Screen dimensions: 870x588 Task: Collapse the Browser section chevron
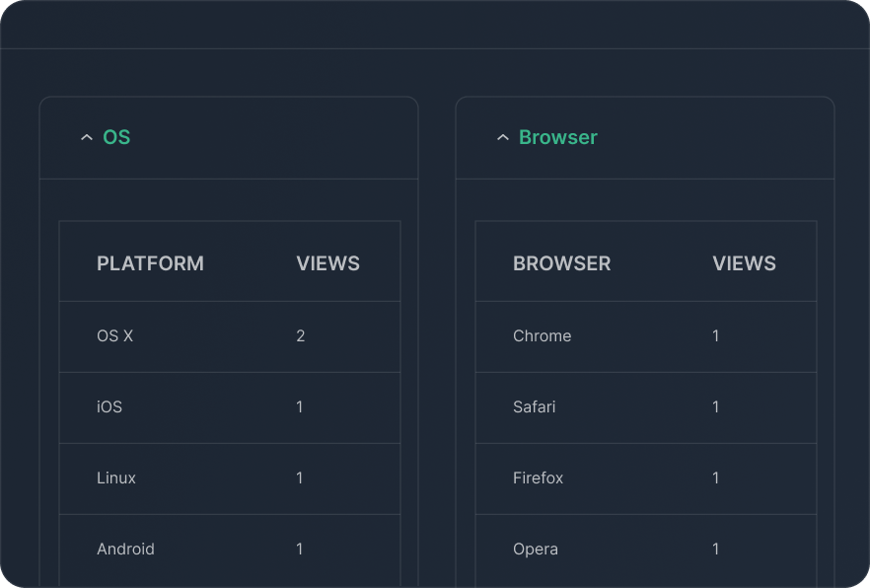[503, 137]
